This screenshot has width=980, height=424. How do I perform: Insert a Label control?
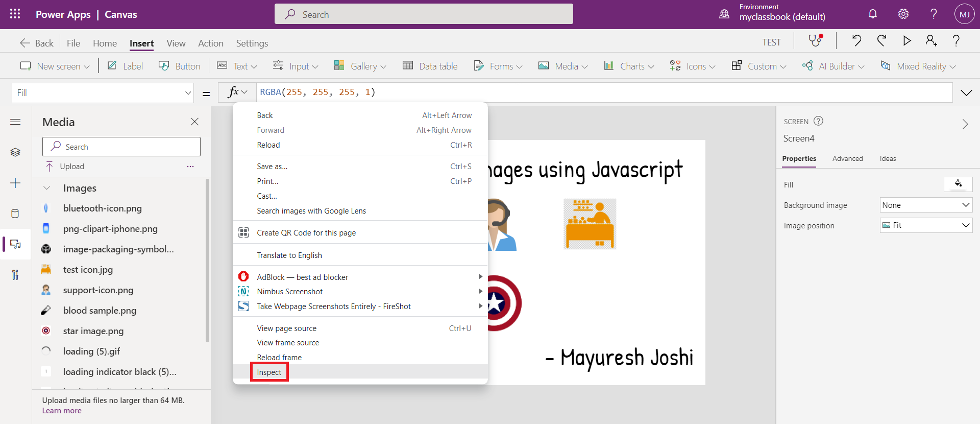click(x=125, y=66)
